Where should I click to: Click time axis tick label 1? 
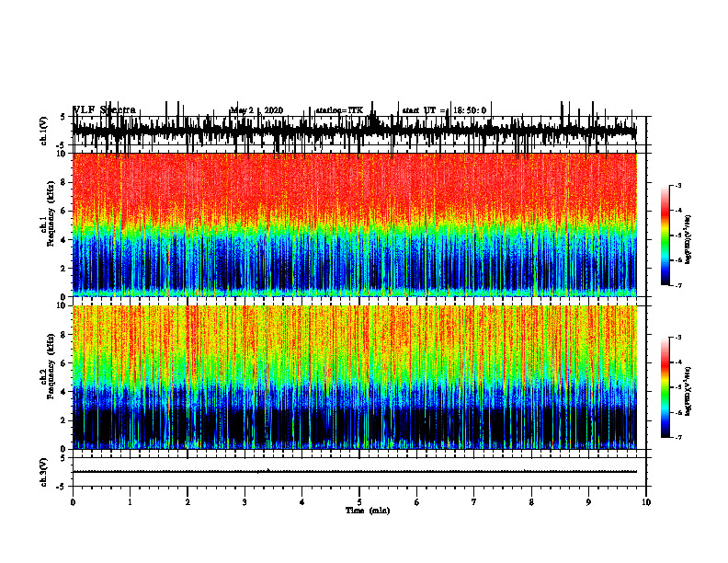pos(130,502)
